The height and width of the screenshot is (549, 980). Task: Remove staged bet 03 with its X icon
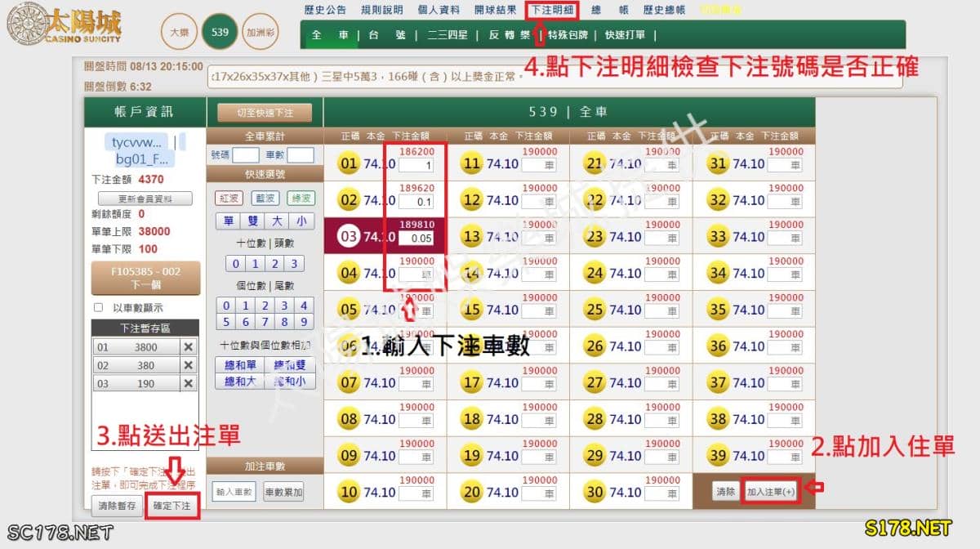click(189, 383)
